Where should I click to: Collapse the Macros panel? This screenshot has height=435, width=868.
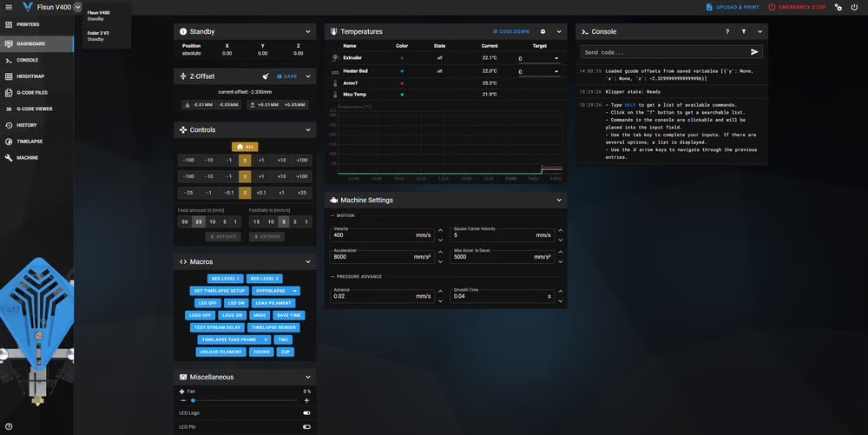click(x=308, y=261)
